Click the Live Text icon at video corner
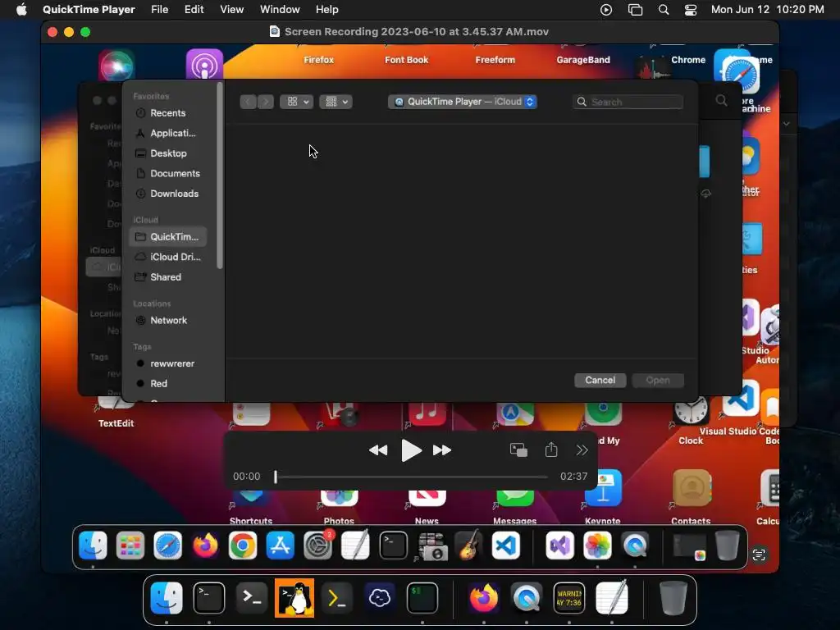The image size is (840, 630). [x=759, y=555]
